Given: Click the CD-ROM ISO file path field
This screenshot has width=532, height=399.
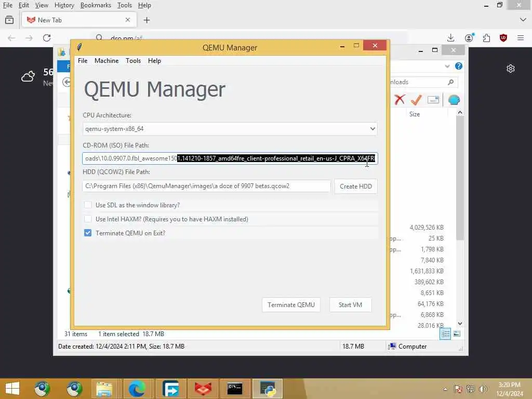Looking at the screenshot, I should [230, 158].
